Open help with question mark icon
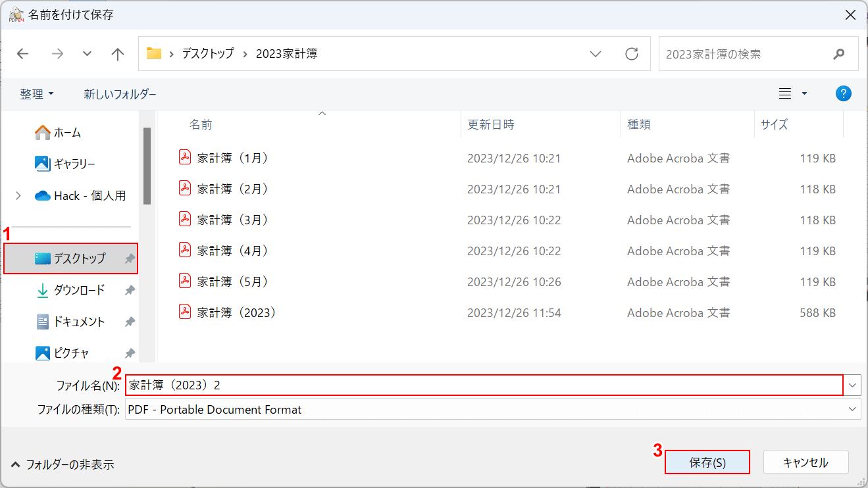Image resolution: width=868 pixels, height=488 pixels. coord(844,93)
